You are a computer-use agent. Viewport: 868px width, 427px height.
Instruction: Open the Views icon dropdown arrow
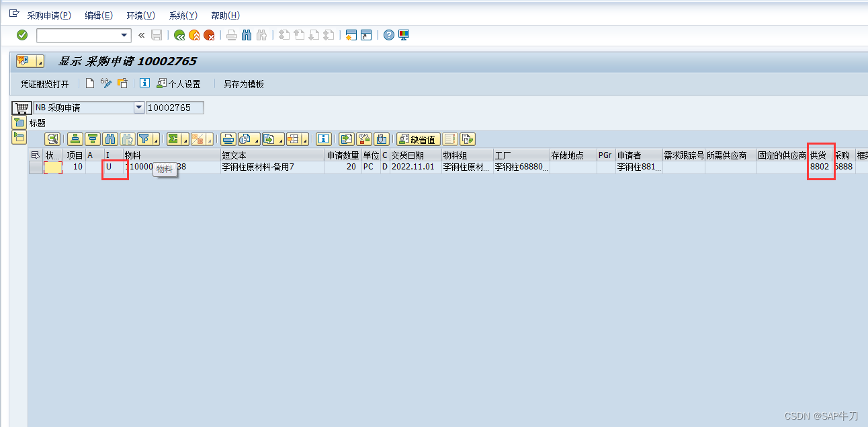tap(257, 139)
